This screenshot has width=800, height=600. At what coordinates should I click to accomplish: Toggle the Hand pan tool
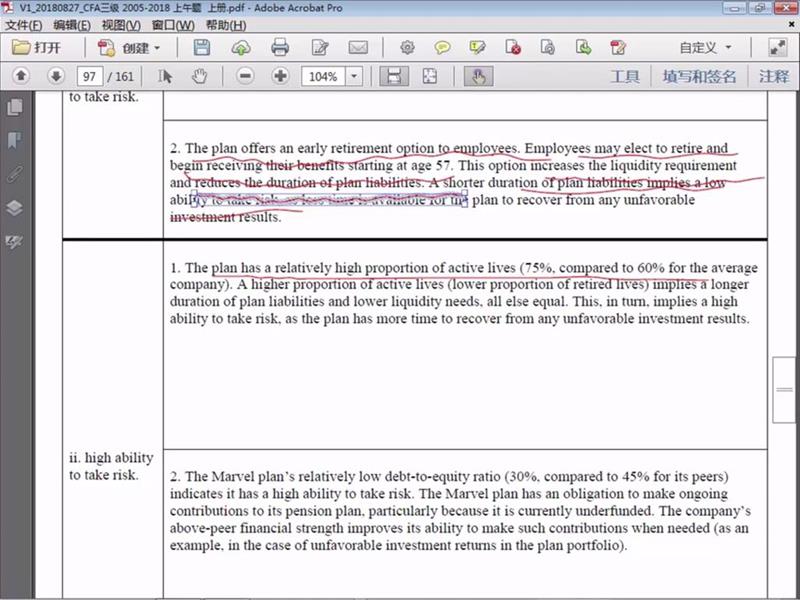click(x=199, y=76)
